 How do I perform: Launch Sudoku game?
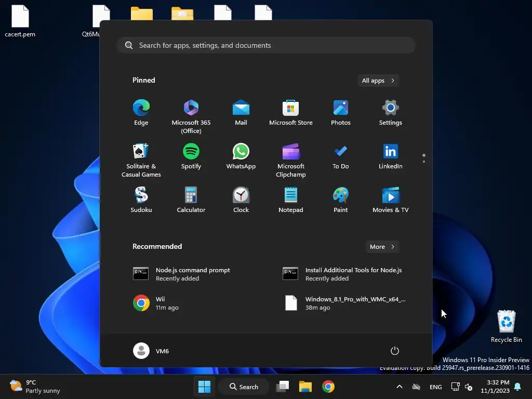tap(141, 199)
